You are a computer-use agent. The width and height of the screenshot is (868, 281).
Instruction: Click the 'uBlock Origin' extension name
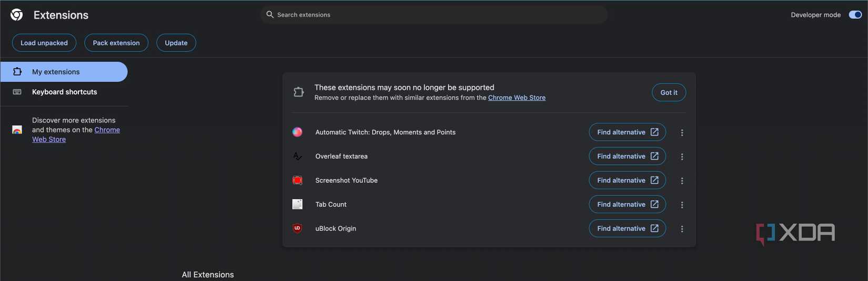tap(336, 228)
